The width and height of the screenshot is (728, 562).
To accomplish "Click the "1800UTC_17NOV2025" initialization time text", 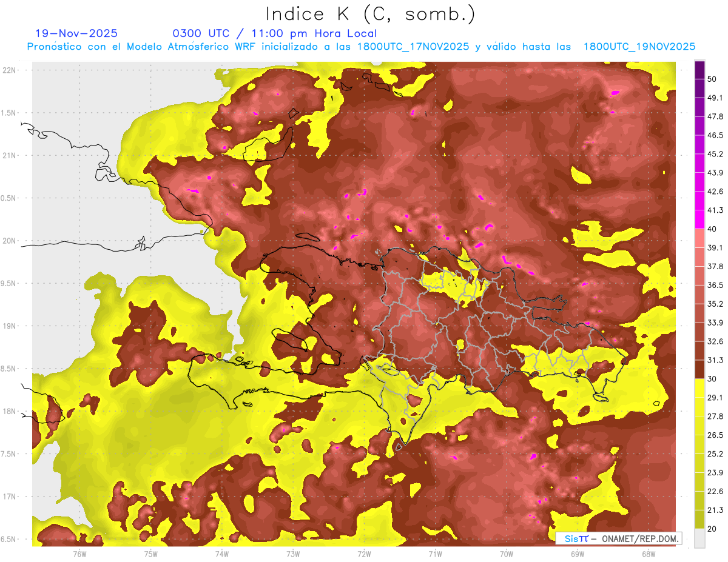I will (x=413, y=47).
